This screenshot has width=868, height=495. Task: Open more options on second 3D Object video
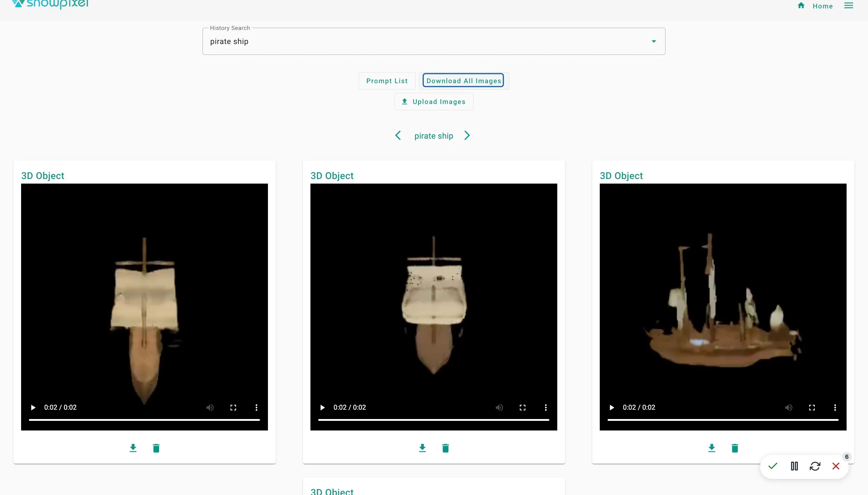coord(546,407)
